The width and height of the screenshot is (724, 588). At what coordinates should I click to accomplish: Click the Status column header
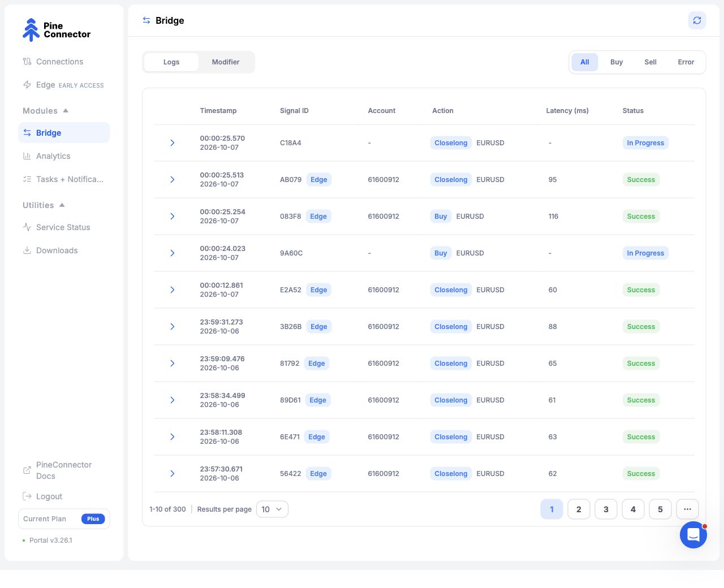pyautogui.click(x=633, y=111)
